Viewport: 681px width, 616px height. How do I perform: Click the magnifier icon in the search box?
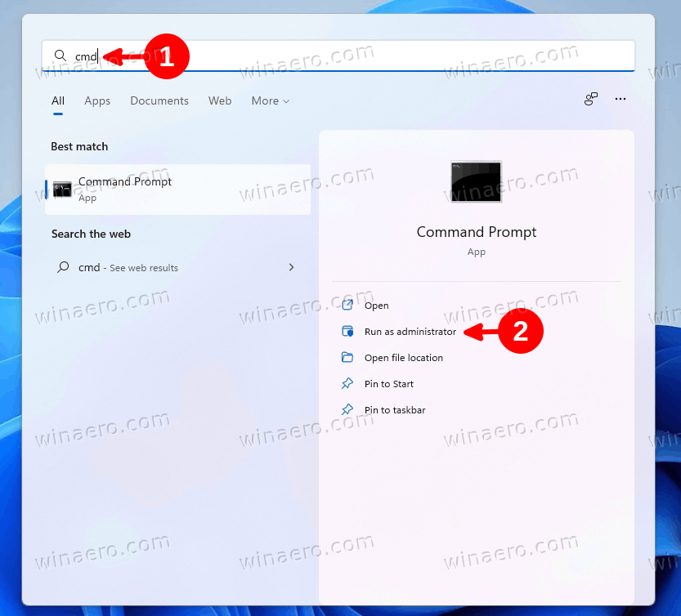[60, 56]
